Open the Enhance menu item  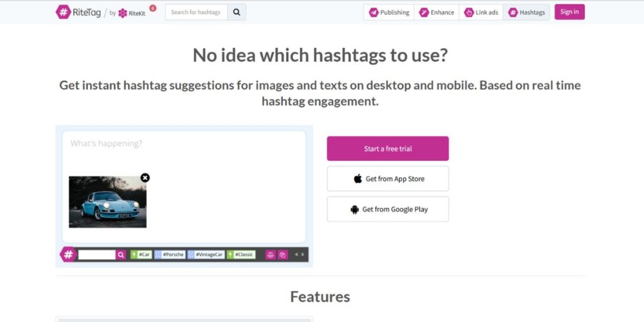click(436, 12)
